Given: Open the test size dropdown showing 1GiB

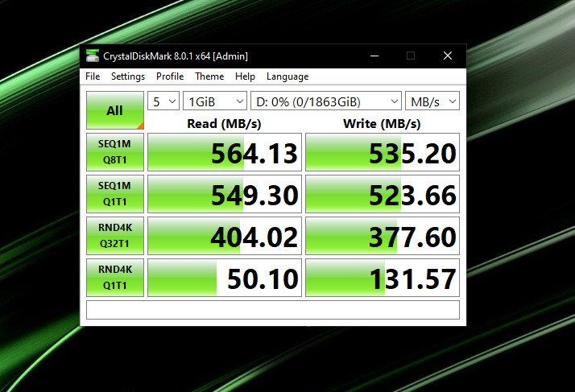Looking at the screenshot, I should (215, 101).
